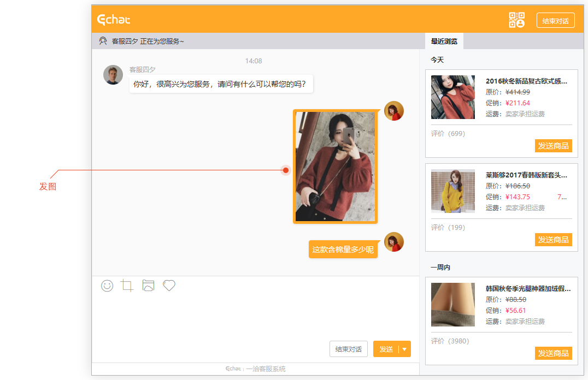The width and height of the screenshot is (588, 380).
Task: Open the emoji picker in chat toolbar
Action: [x=107, y=286]
